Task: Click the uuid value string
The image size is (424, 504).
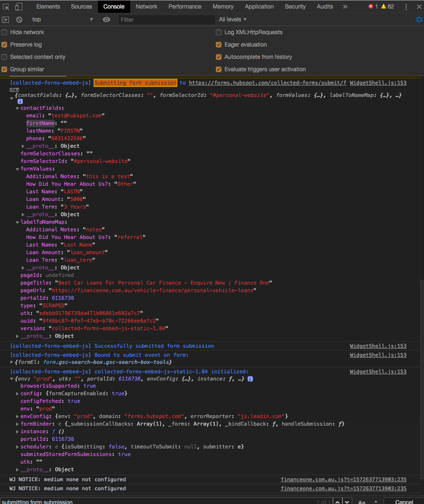Action: 99,321
